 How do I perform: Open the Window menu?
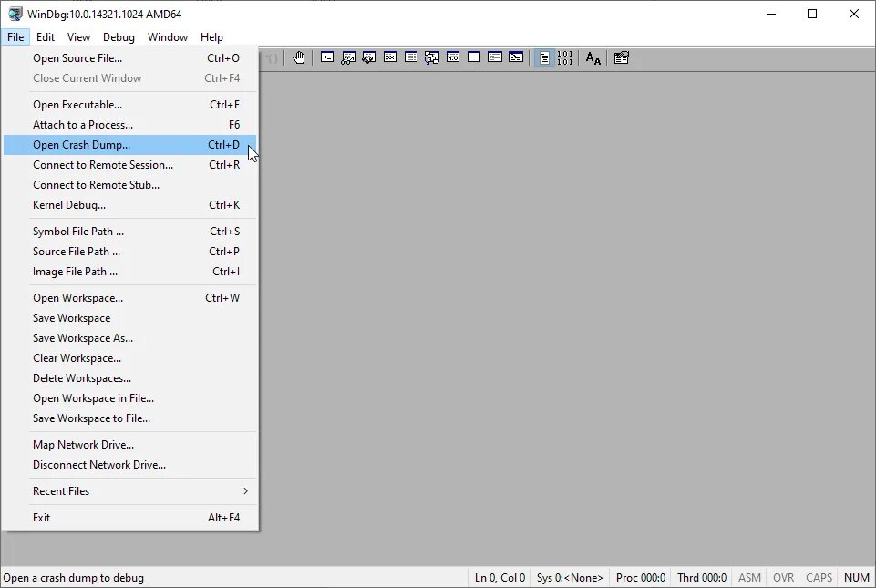point(168,36)
